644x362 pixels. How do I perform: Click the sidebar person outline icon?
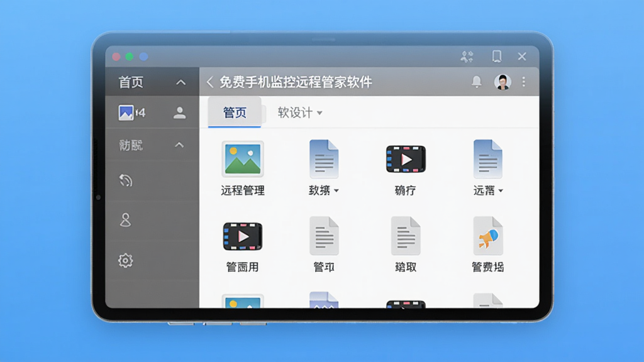(x=126, y=220)
